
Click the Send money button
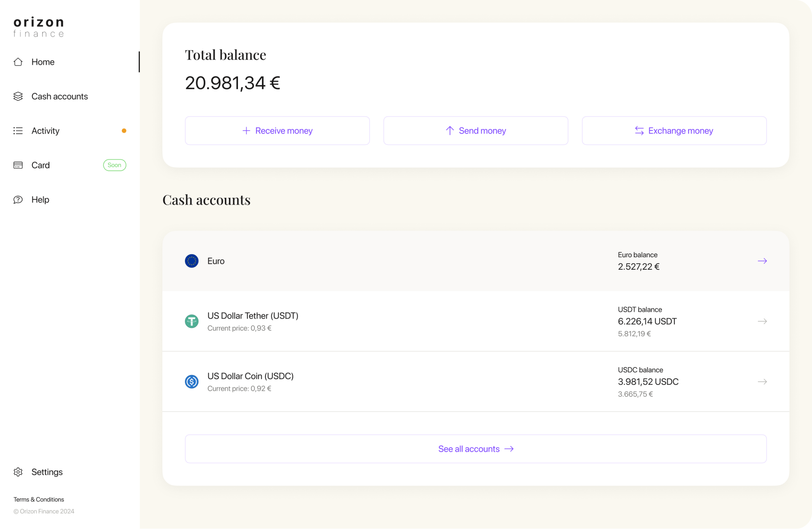click(x=476, y=131)
